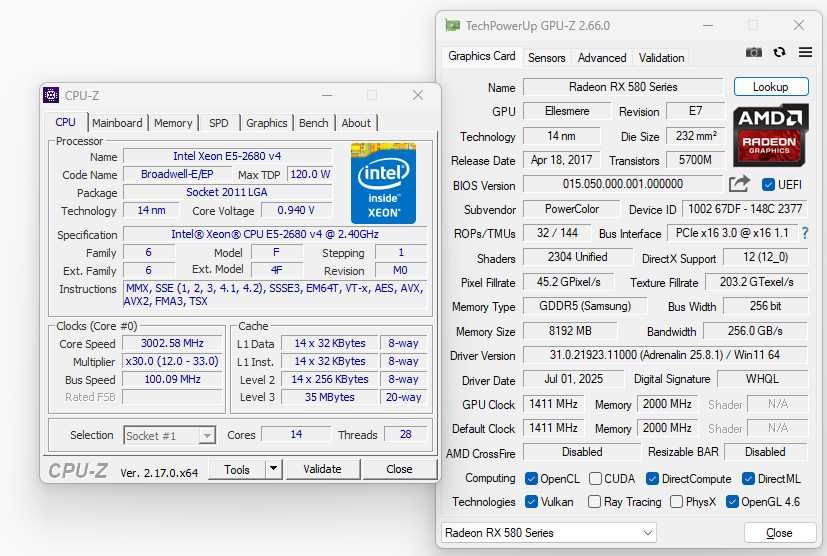Click the Subvendor value PowerColor
The image size is (827, 556).
click(572, 209)
